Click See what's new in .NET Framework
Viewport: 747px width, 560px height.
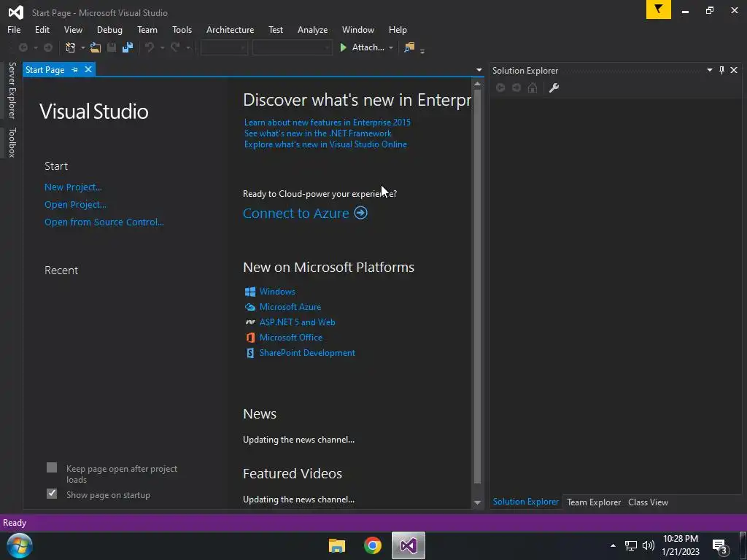(x=318, y=133)
